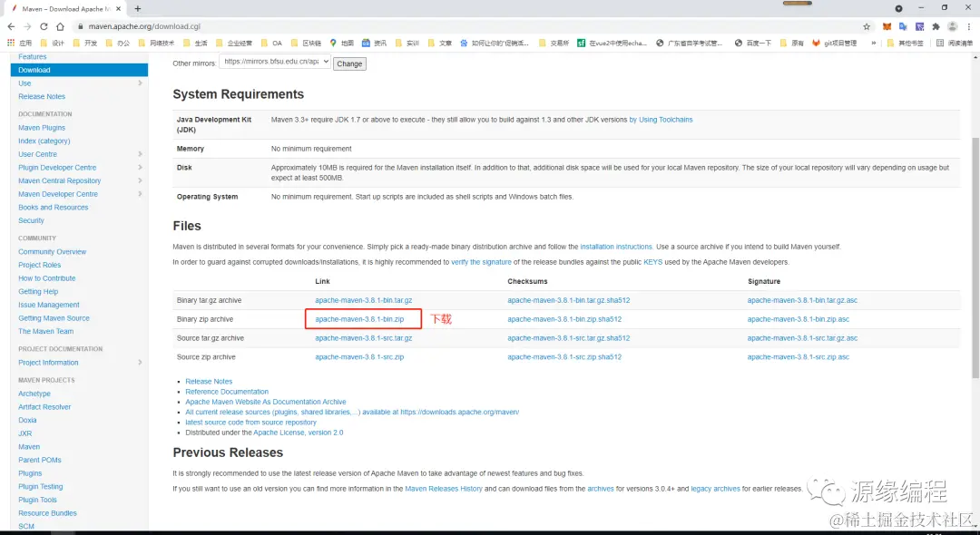The image size is (980, 535).
Task: Open the apache-maven-3.8.1-src.tar.gz.asc signature
Action: click(x=802, y=338)
